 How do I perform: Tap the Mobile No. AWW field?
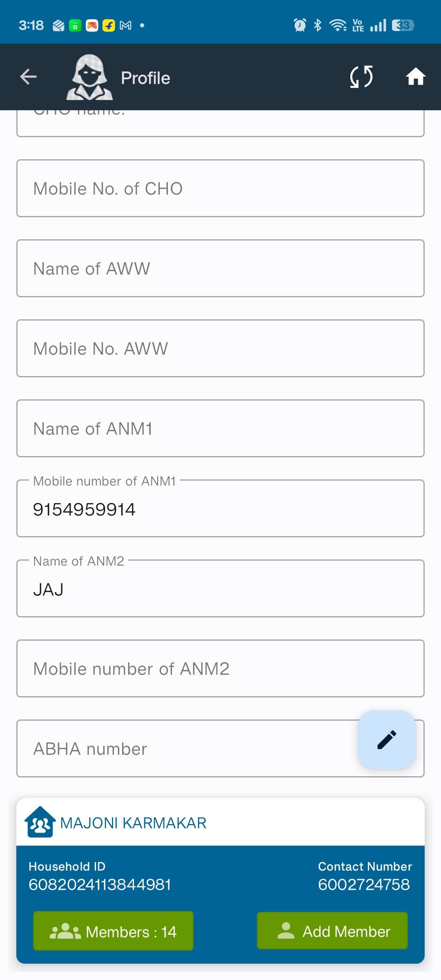pos(220,348)
